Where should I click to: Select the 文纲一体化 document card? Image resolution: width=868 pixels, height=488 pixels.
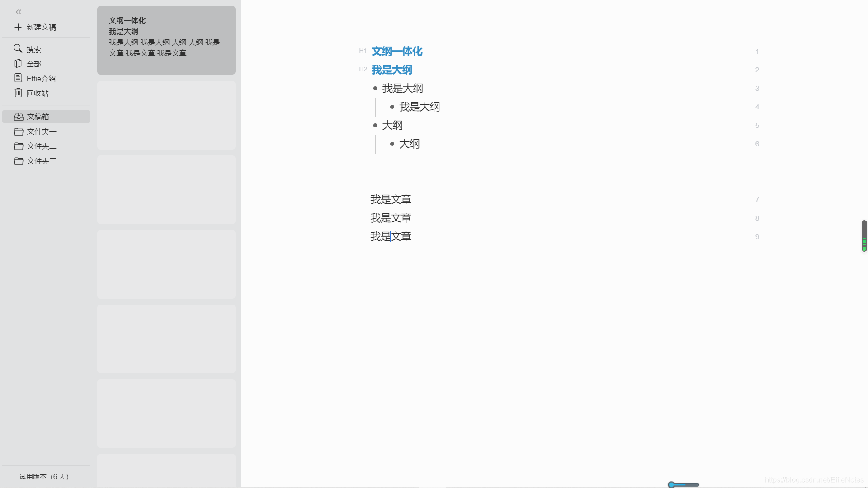pos(166,40)
